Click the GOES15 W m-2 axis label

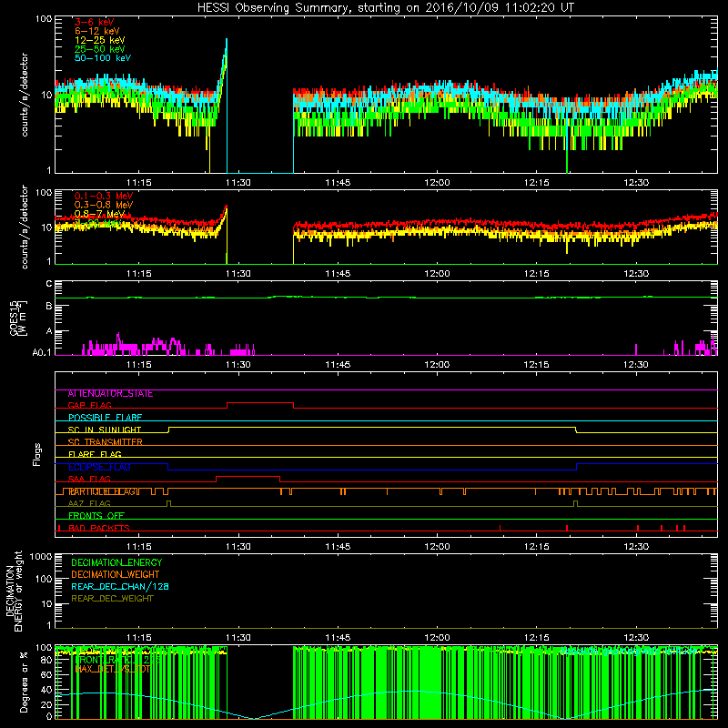click(18, 318)
